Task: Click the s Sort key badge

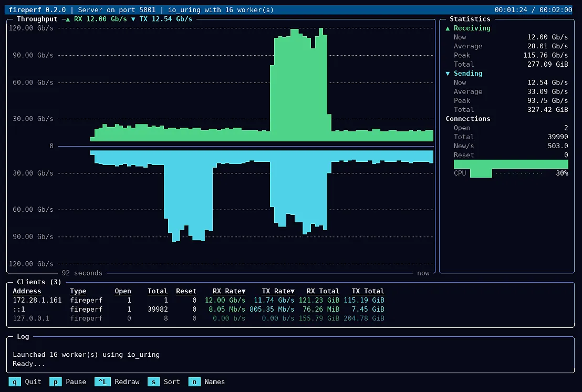Action: tap(154, 381)
